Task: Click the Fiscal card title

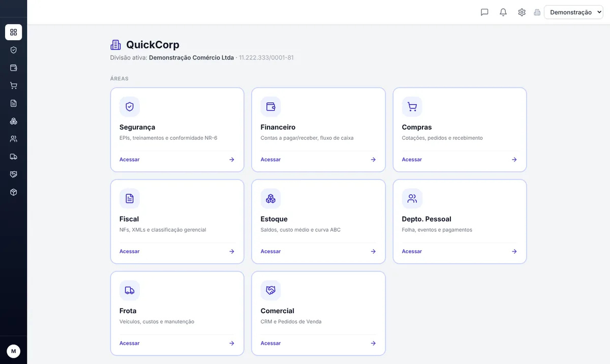Action: point(129,219)
